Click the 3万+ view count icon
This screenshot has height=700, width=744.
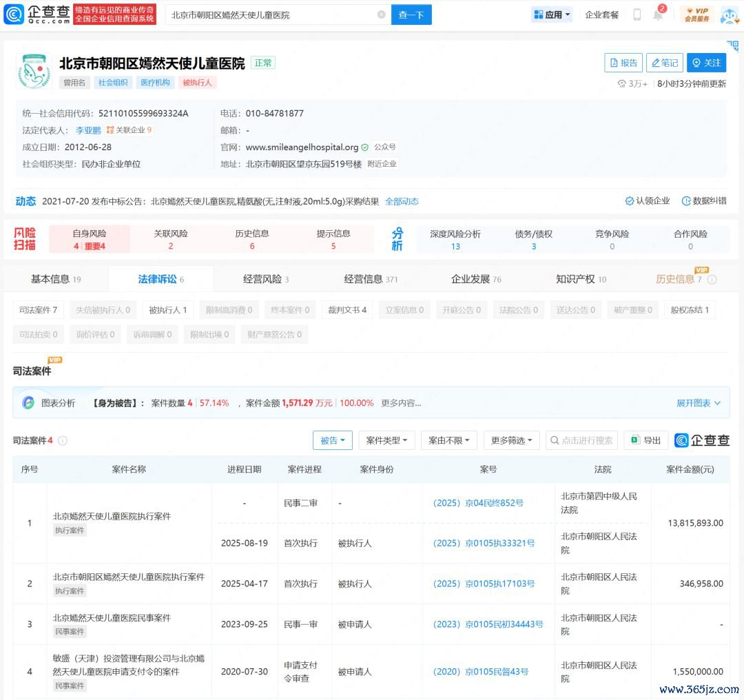click(x=621, y=84)
